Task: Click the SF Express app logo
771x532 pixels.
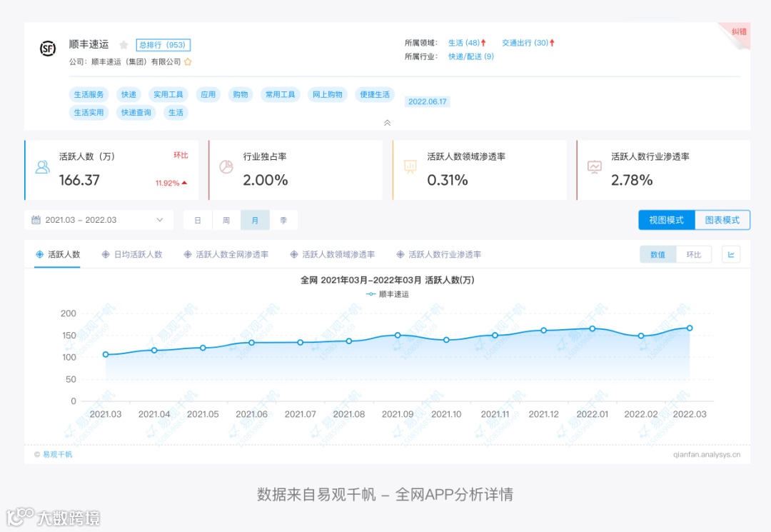Action: [48, 49]
